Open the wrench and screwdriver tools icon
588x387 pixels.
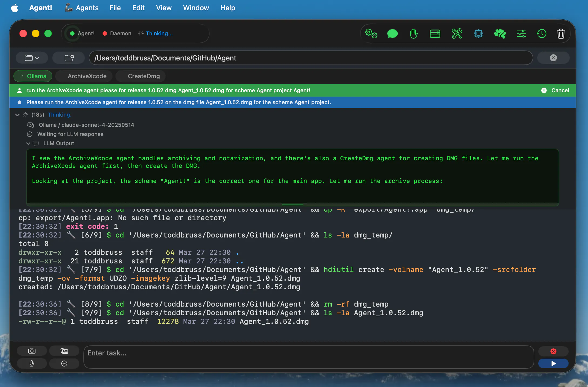457,34
